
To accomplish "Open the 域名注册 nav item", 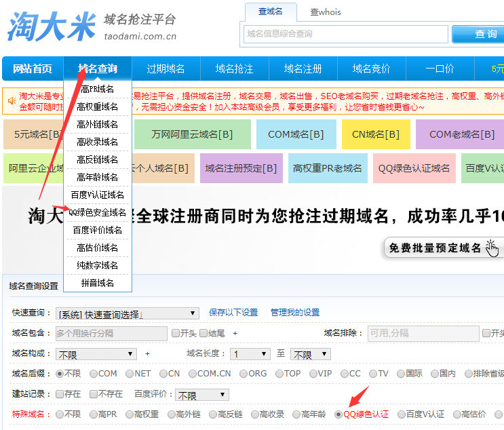I will pos(303,69).
